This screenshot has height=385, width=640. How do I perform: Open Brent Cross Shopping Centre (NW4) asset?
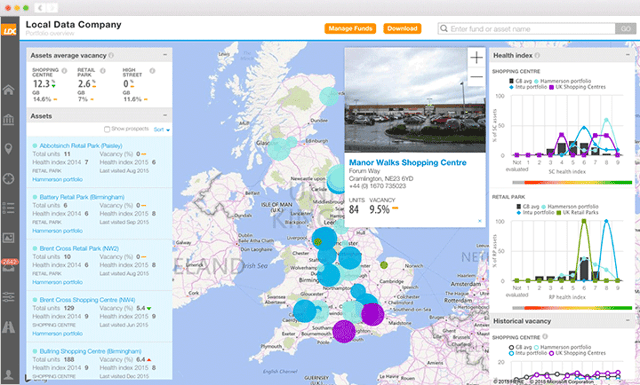[87, 300]
